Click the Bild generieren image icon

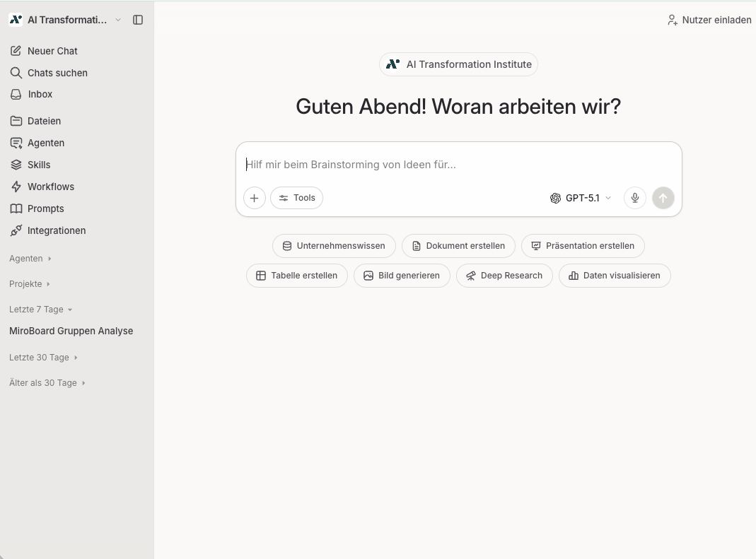368,276
